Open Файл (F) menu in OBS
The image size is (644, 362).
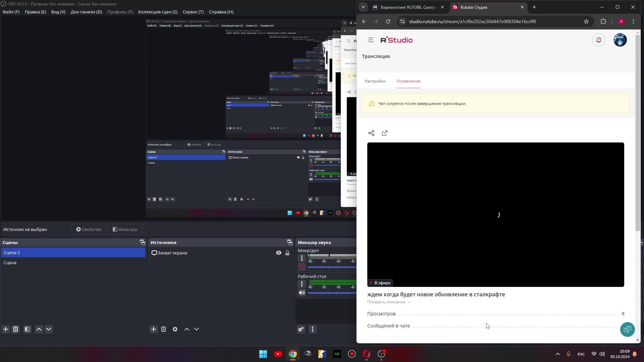11,12
